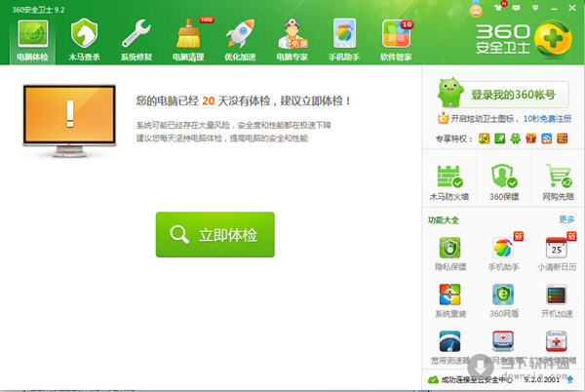
Task: Click 功能大全 heading
Action: tap(444, 220)
